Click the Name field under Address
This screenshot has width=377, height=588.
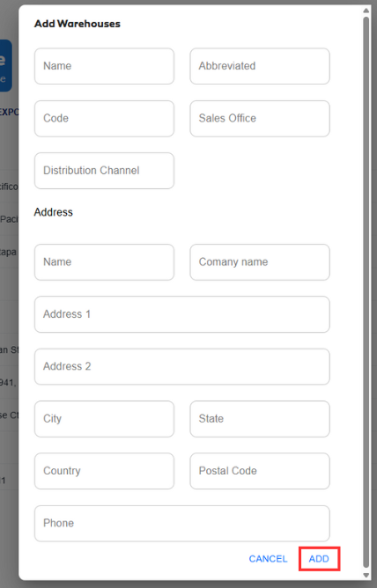coord(104,262)
